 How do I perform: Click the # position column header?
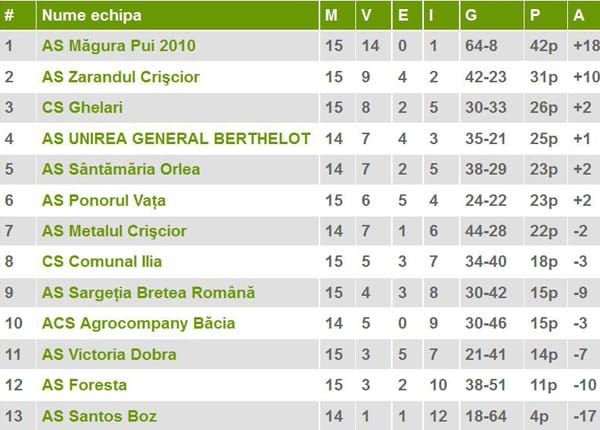point(9,15)
